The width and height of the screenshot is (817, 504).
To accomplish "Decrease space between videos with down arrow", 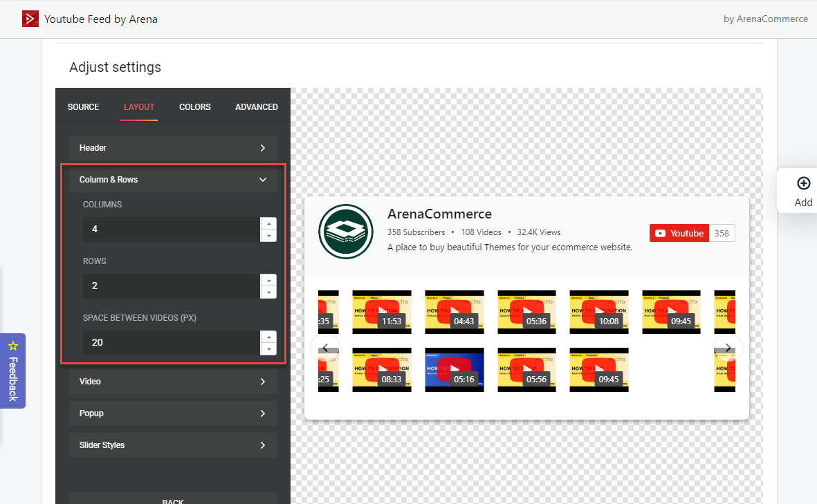I will [268, 349].
